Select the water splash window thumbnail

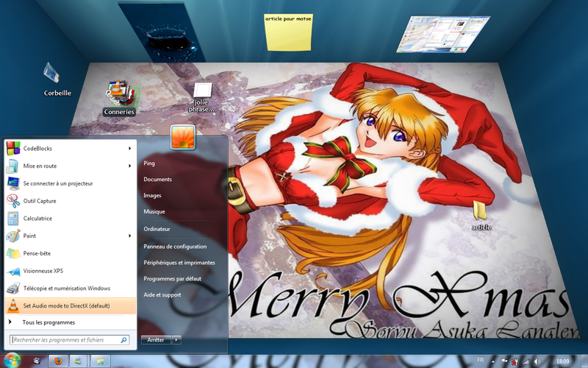(x=162, y=32)
